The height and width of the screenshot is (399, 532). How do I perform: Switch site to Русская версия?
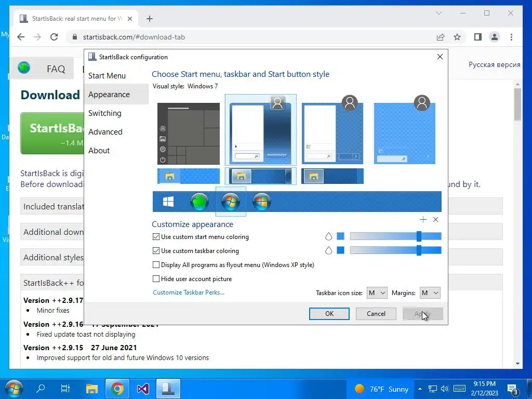pyautogui.click(x=495, y=65)
